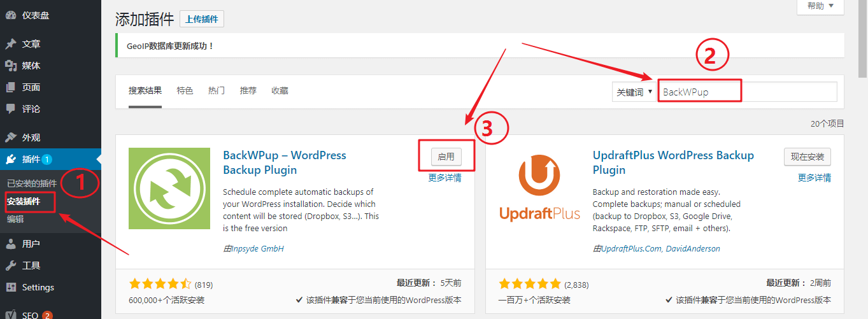868x319 pixels.
Task: Open 已安装的插件 submenu item
Action: pyautogui.click(x=32, y=183)
